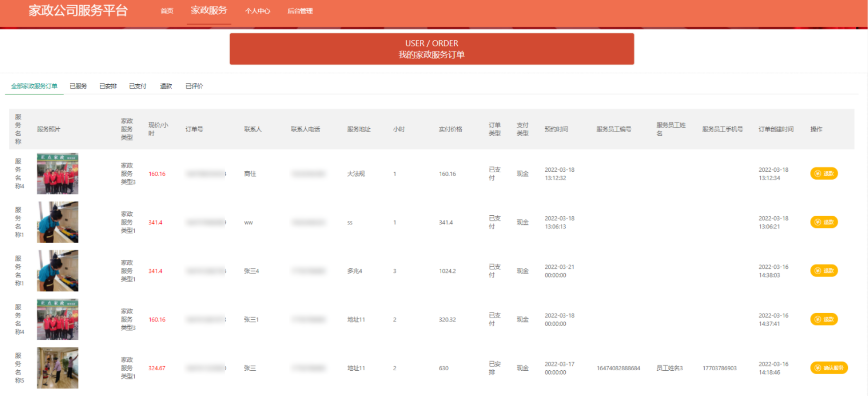Switch to the 已支付 tab
868x396 pixels.
(x=138, y=86)
